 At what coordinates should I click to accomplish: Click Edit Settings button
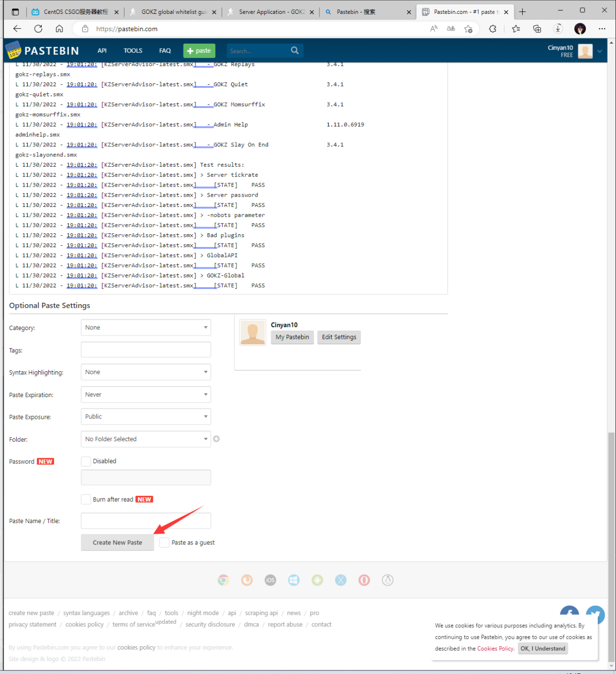(339, 337)
